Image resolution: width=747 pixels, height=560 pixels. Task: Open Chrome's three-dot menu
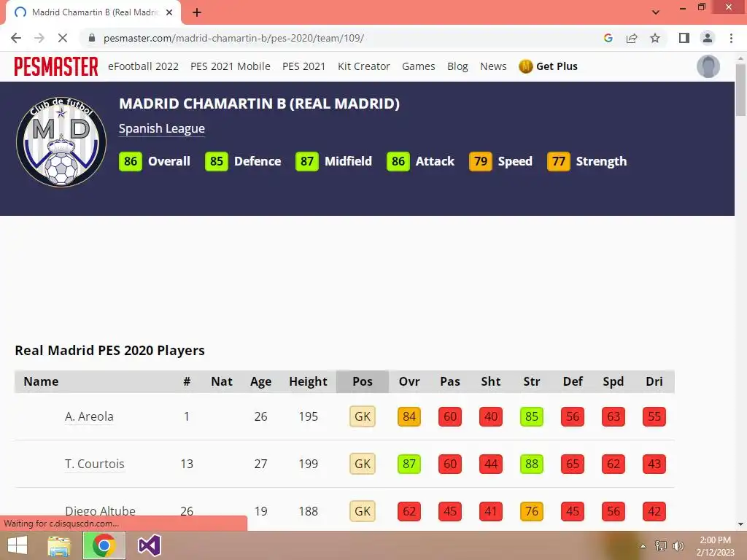pos(731,38)
